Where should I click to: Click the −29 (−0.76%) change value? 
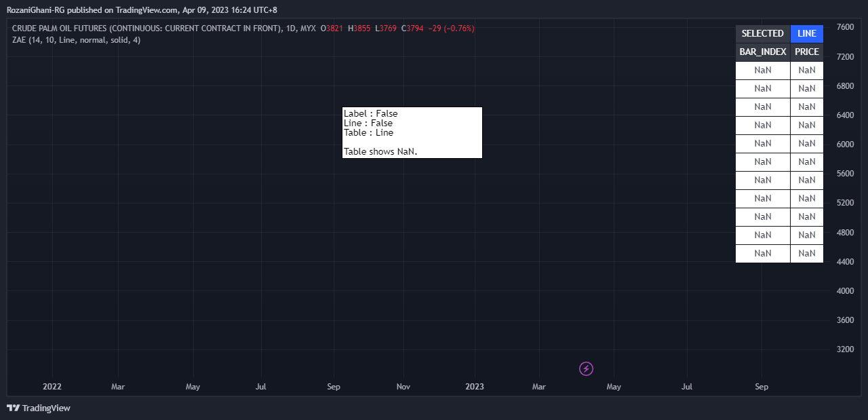(452, 28)
